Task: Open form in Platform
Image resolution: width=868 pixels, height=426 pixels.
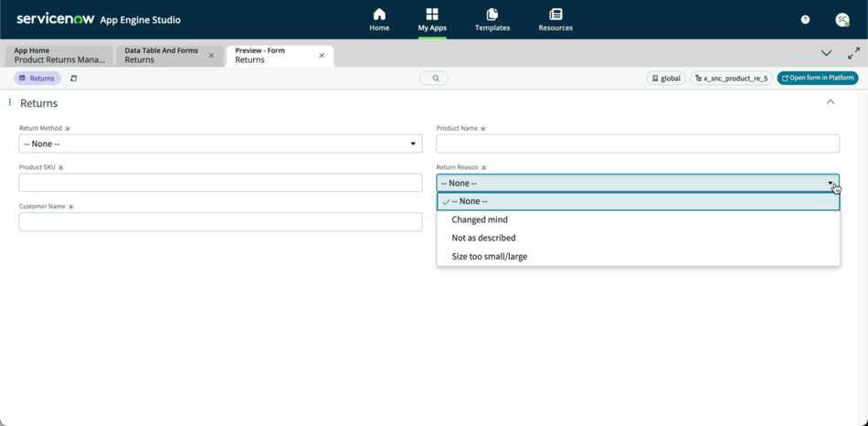Action: click(818, 78)
